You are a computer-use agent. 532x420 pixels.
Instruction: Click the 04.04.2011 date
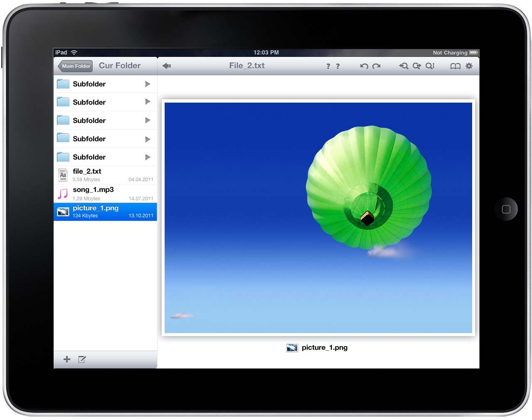point(141,179)
